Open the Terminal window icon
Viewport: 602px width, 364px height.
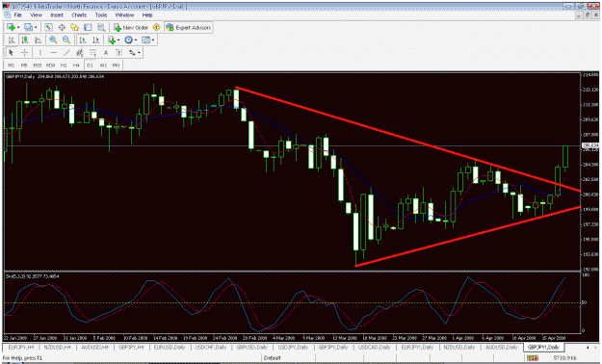(x=88, y=27)
